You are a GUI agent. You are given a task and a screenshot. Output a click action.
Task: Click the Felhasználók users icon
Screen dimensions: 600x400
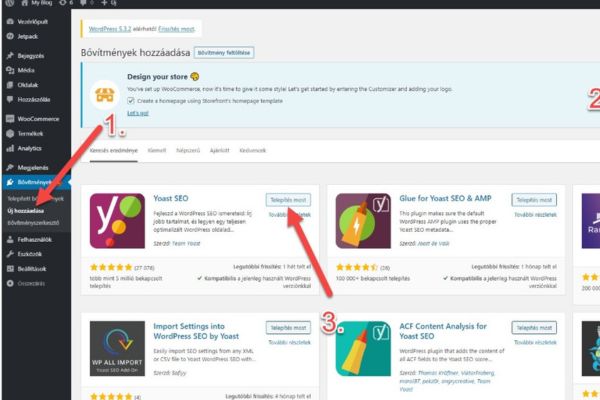[10, 239]
